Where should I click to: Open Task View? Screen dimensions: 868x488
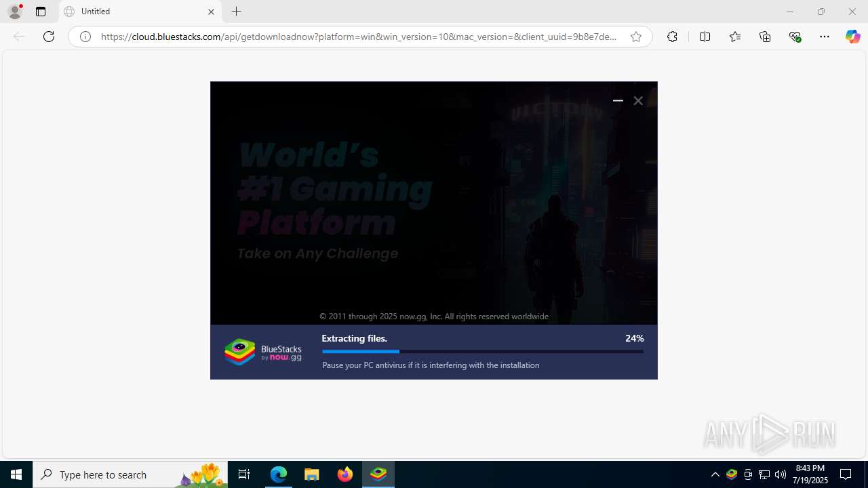click(244, 474)
